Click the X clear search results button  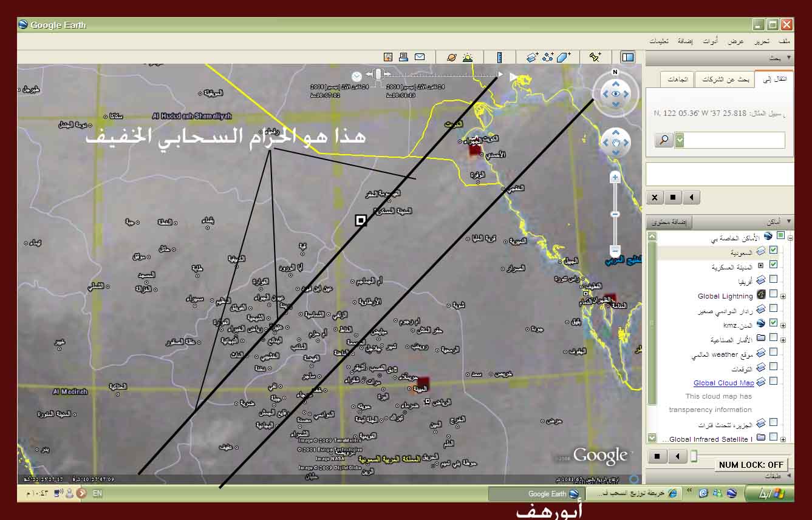pyautogui.click(x=655, y=197)
